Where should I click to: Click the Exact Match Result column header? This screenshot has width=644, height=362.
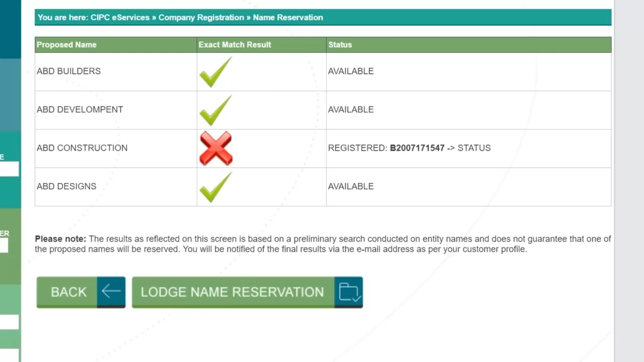point(234,45)
